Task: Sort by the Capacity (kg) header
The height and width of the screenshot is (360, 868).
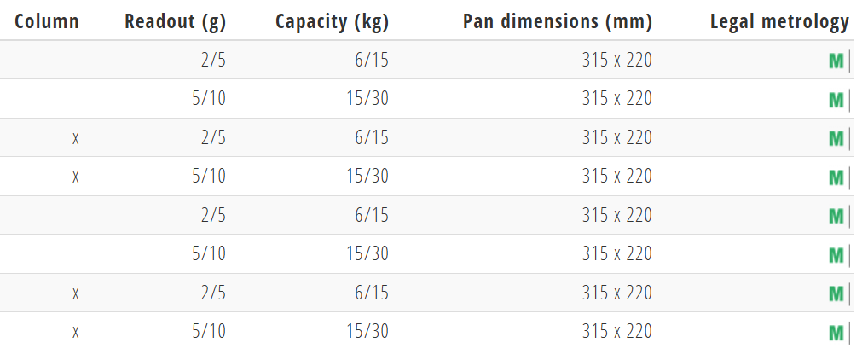Action: pyautogui.click(x=333, y=21)
